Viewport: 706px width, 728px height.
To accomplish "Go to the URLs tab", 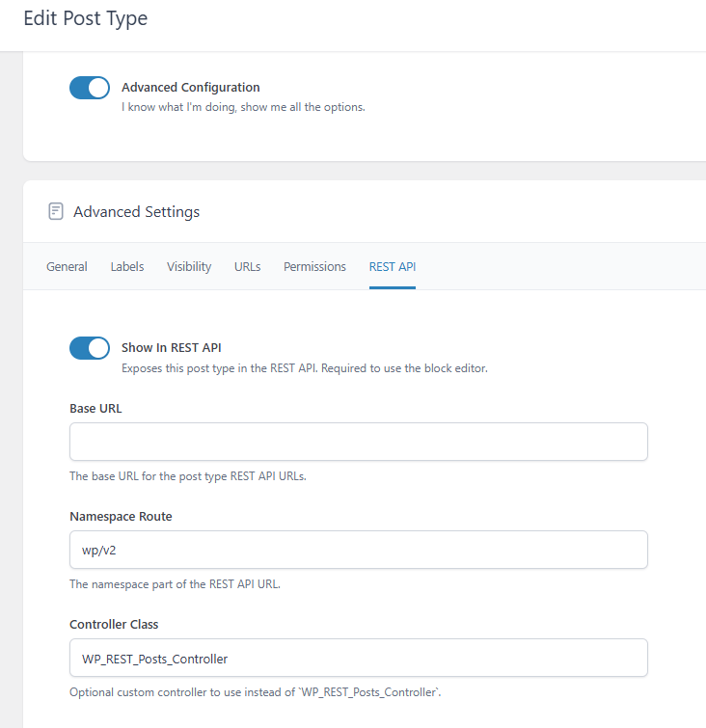I will [248, 266].
